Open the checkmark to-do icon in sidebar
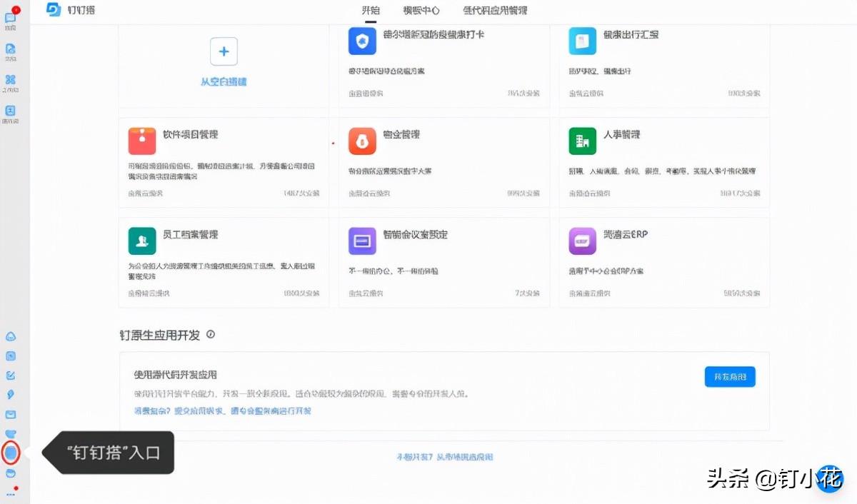Image resolution: width=857 pixels, height=504 pixels. (x=11, y=376)
